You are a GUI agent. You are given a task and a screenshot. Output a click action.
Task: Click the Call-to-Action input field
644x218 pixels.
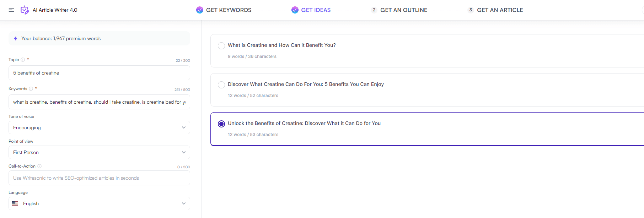99,178
